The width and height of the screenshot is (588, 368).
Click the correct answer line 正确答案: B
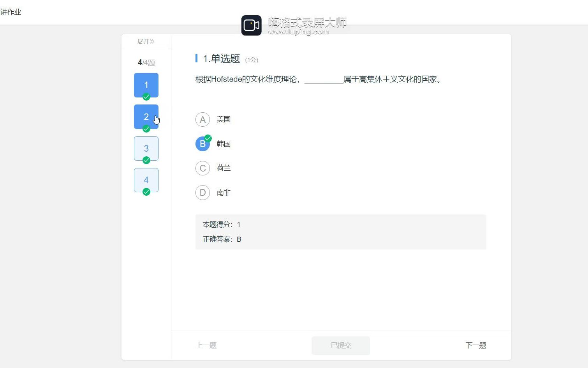(222, 239)
